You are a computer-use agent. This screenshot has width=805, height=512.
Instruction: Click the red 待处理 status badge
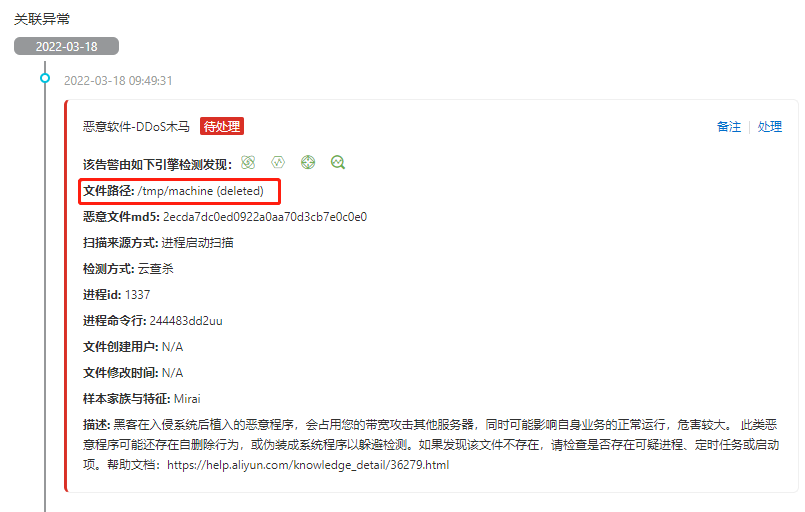click(222, 126)
